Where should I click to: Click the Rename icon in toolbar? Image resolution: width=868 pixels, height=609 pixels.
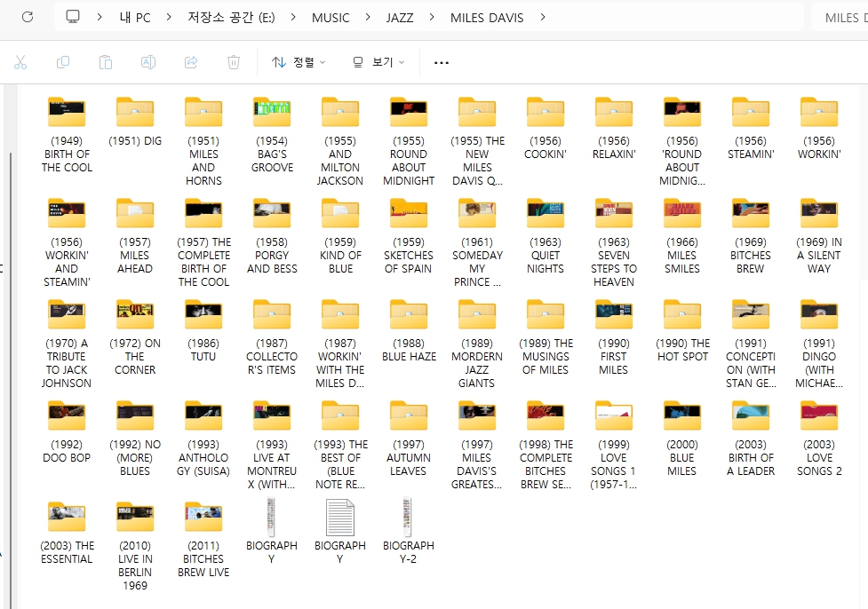tap(148, 62)
